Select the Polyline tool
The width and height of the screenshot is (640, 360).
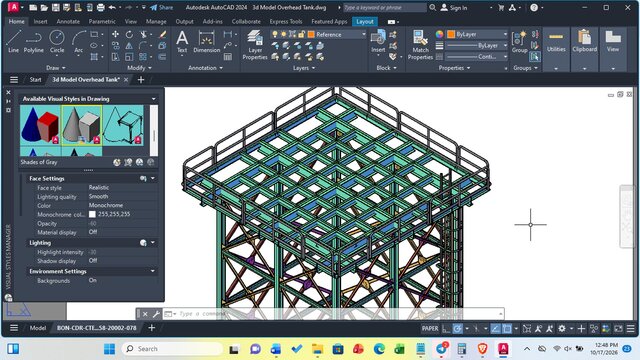tap(33, 41)
